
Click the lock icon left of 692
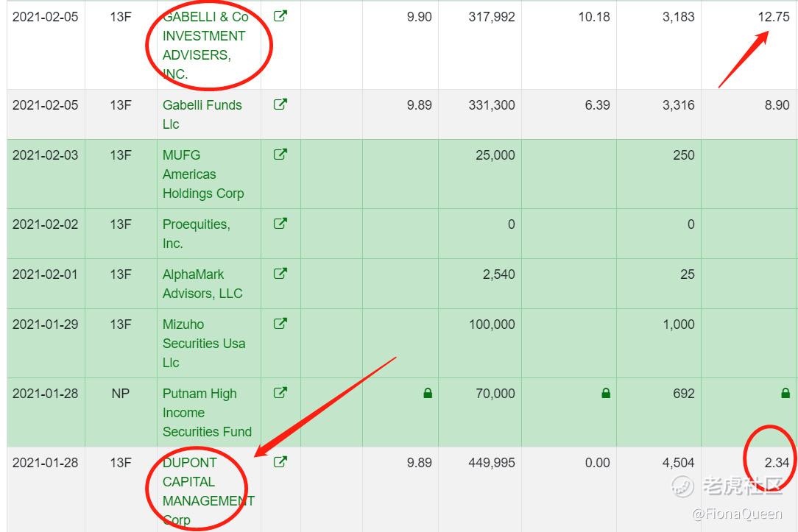click(x=606, y=393)
